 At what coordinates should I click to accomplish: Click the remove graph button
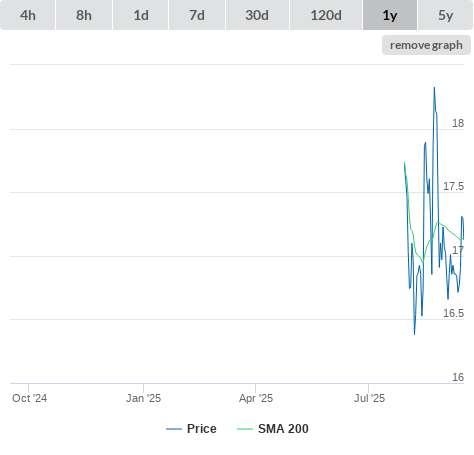point(426,45)
